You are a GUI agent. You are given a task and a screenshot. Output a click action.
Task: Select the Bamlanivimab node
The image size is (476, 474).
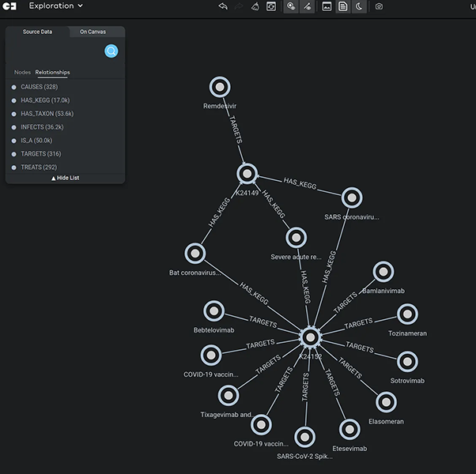pyautogui.click(x=383, y=272)
